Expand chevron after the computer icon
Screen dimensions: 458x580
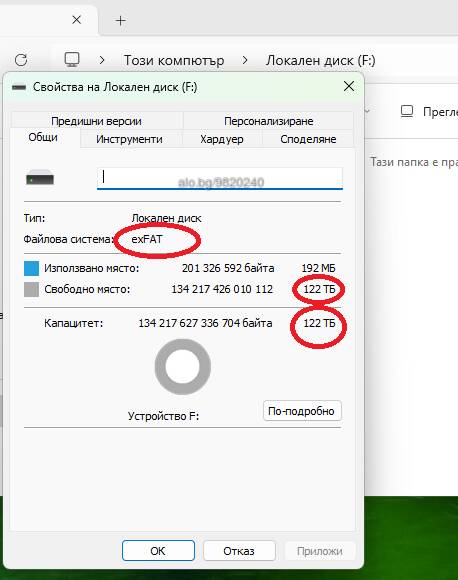coord(102,60)
